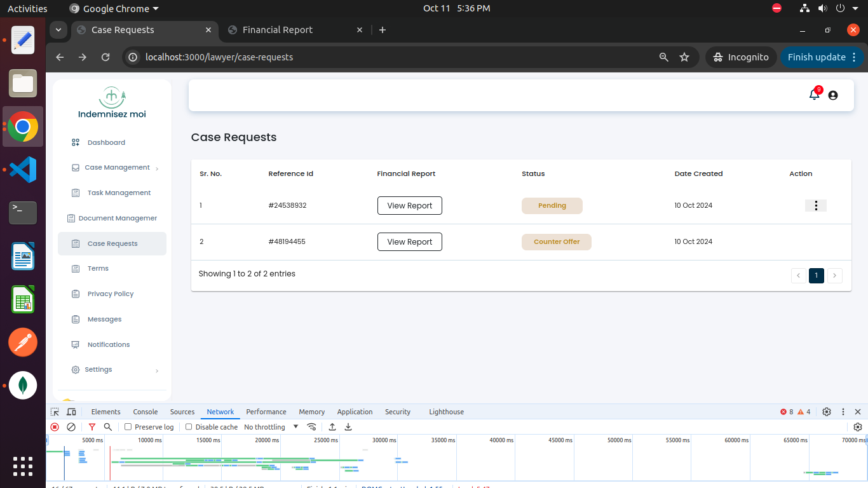Click the DevTools inspect element icon
868x488 pixels.
(55, 412)
